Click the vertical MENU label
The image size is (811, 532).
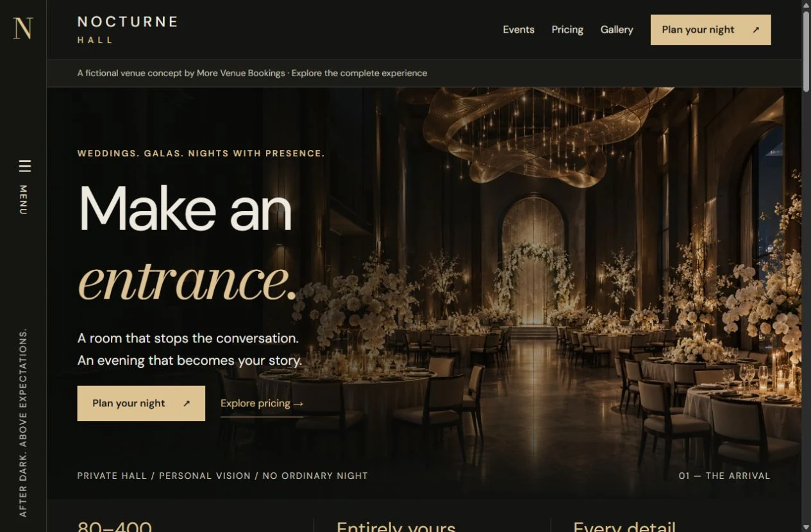pos(23,200)
